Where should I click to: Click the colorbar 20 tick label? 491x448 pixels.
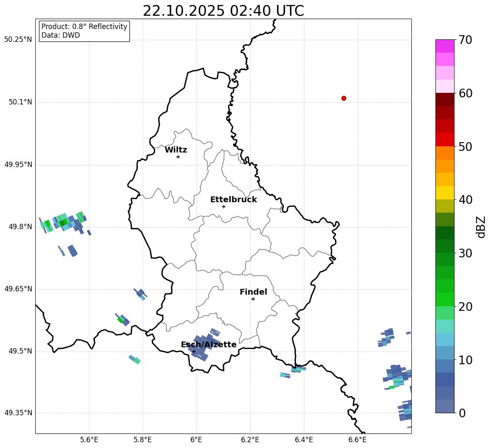point(465,307)
